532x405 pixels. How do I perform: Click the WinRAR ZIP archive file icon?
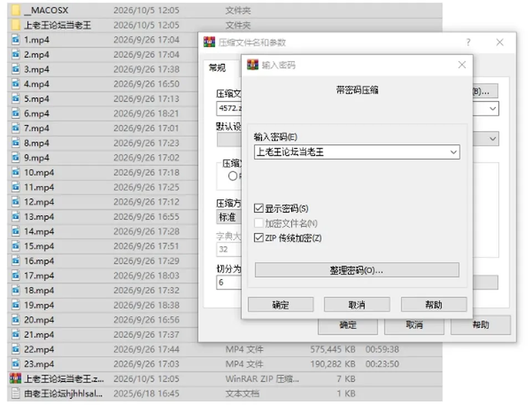(x=16, y=378)
